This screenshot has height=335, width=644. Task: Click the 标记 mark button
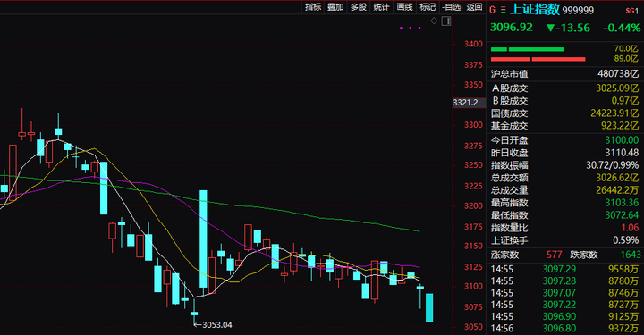click(428, 7)
